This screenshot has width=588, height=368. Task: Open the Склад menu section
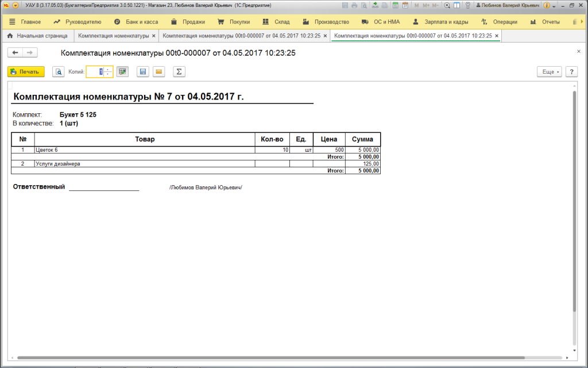pyautogui.click(x=276, y=22)
